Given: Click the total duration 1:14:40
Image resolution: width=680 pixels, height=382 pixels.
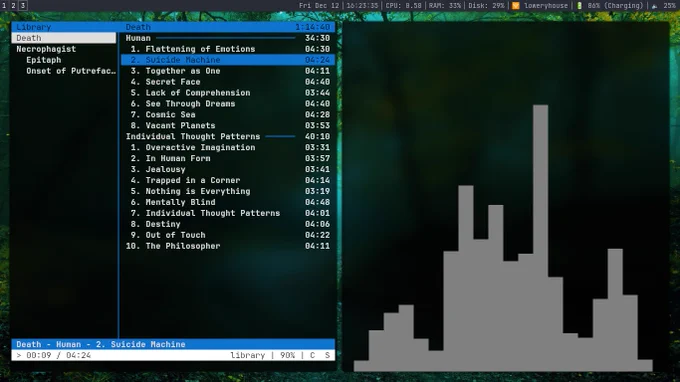Looking at the screenshot, I should point(312,27).
